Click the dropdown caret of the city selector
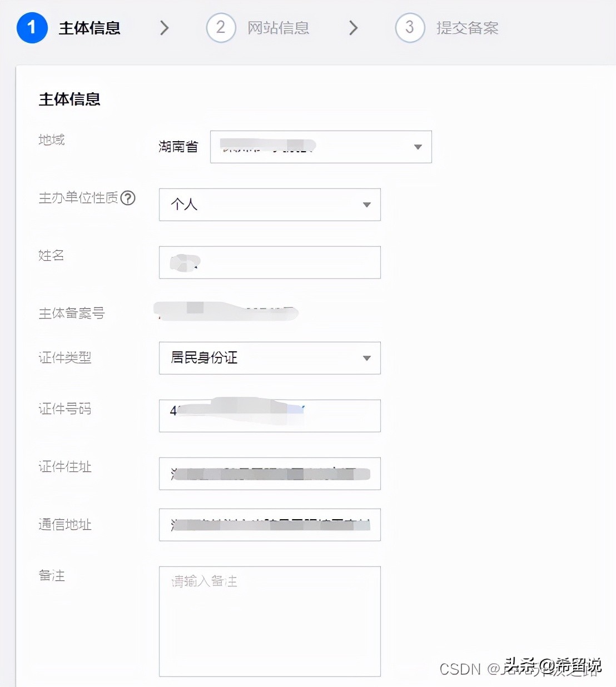 (x=418, y=147)
